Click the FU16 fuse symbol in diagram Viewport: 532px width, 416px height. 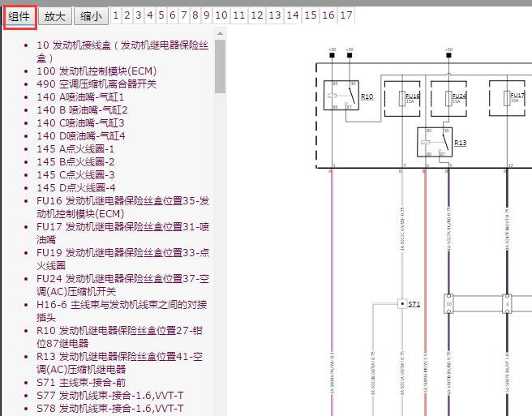click(402, 98)
